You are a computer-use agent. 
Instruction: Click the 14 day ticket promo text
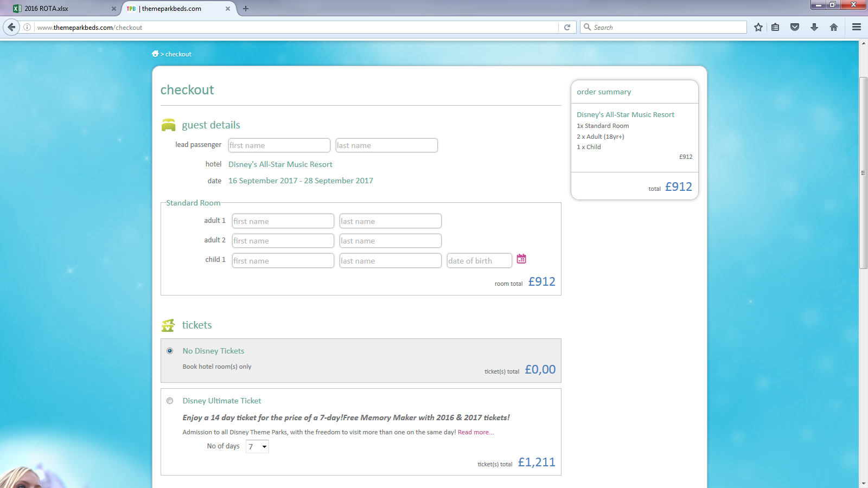[346, 418]
